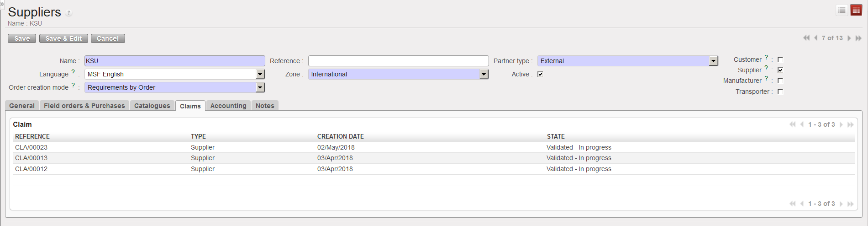Image resolution: width=868 pixels, height=226 pixels.
Task: Expand the Order creation mode dropdown
Action: [x=260, y=87]
